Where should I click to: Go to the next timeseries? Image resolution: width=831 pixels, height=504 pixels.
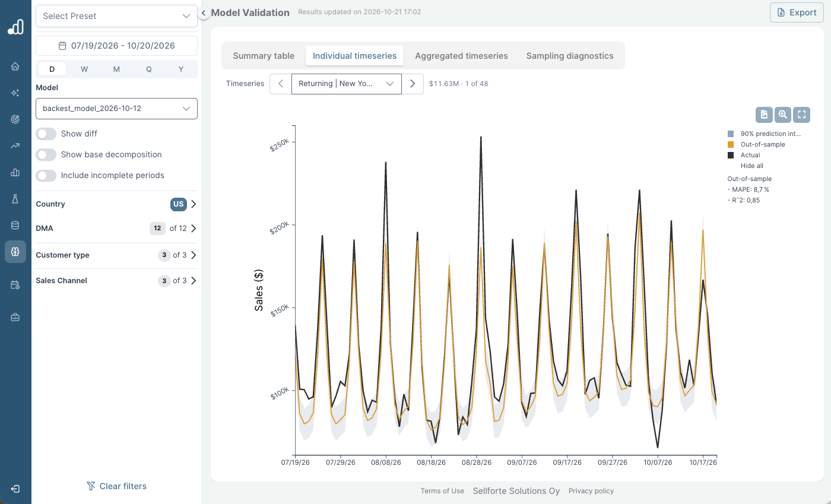click(413, 84)
